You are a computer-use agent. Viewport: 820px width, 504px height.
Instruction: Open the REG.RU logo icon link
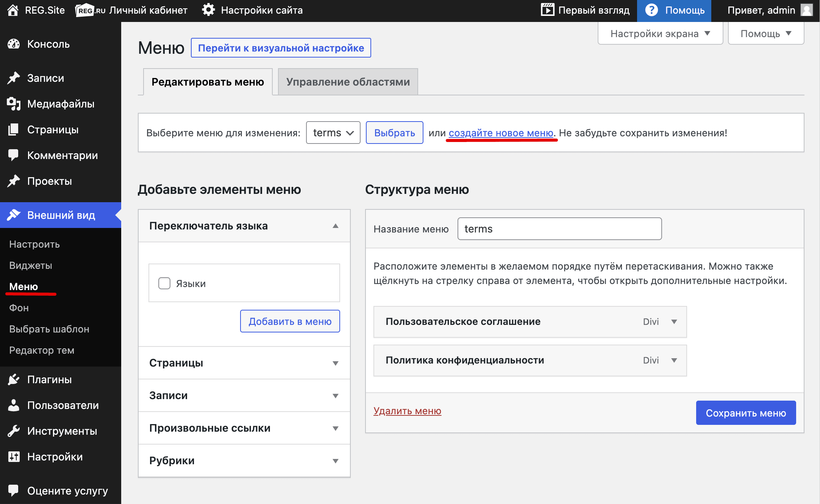click(x=90, y=10)
